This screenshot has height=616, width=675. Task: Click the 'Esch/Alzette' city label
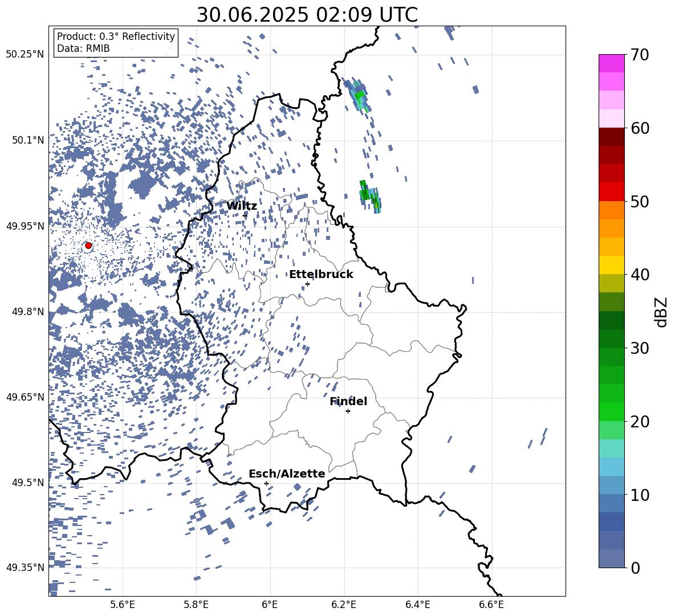287,474
